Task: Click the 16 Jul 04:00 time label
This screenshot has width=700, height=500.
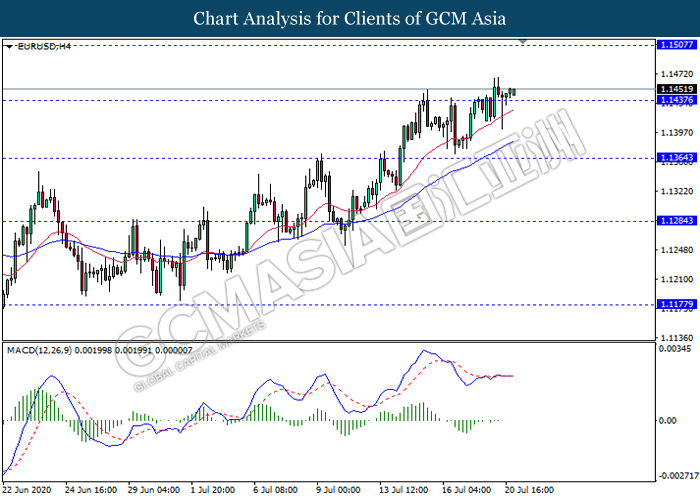Action: point(467,490)
